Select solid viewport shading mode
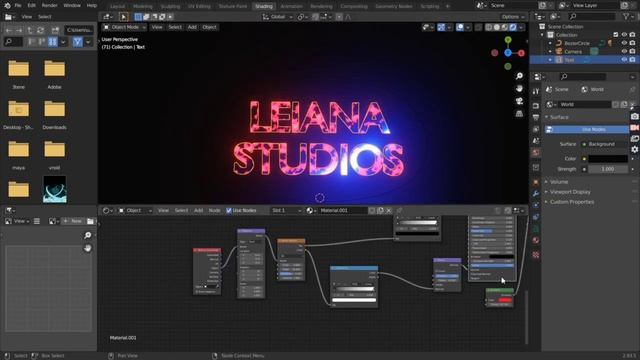This screenshot has height=360, width=640. coord(497,27)
